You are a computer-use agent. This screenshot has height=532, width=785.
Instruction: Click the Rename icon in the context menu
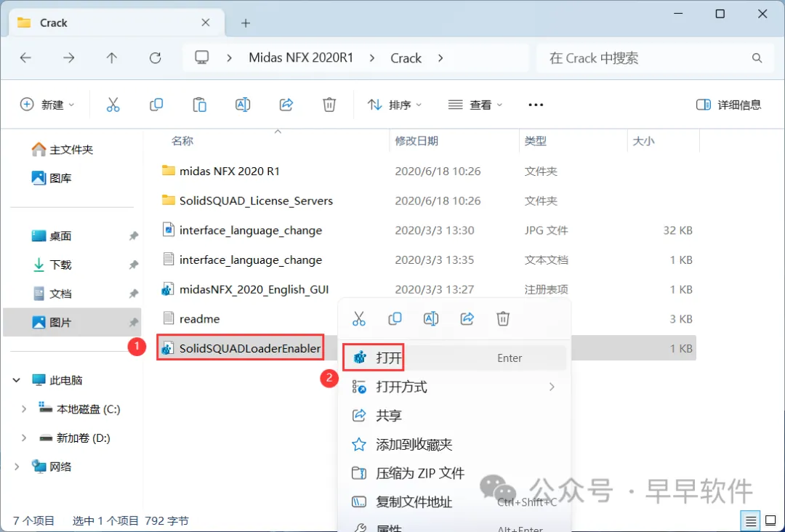[431, 318]
